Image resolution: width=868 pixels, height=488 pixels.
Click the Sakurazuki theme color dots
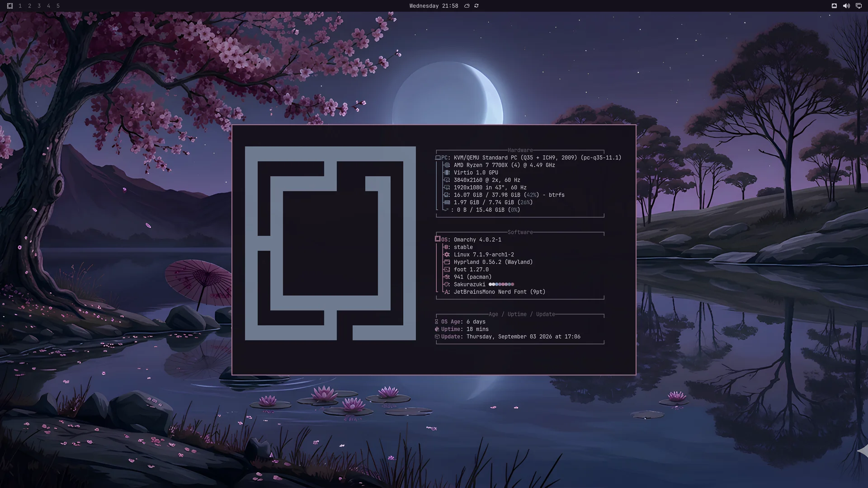501,284
